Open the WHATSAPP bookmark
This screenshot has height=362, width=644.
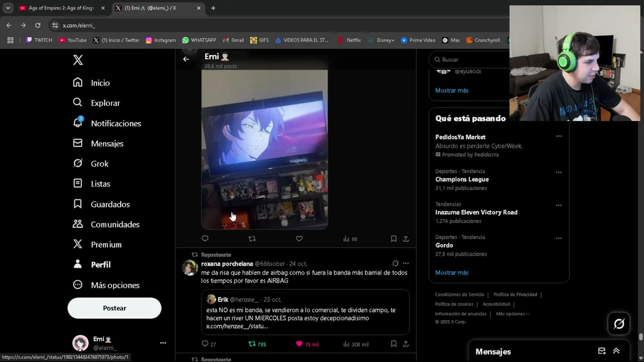tap(199, 40)
